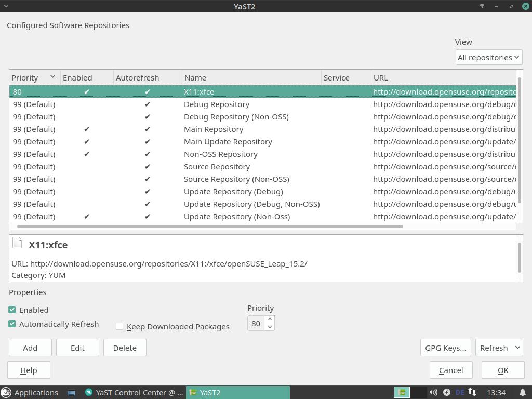Expand the Refresh dropdown button
The image size is (532, 399).
pos(517,348)
